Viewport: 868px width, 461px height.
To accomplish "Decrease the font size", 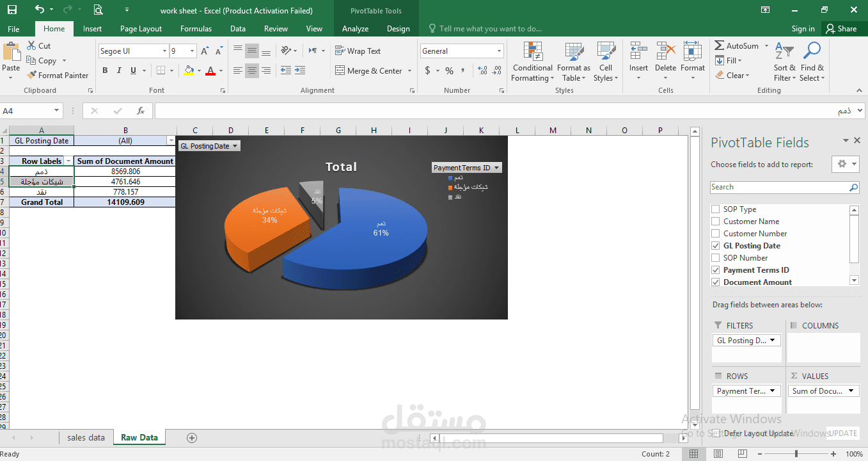I will point(219,51).
